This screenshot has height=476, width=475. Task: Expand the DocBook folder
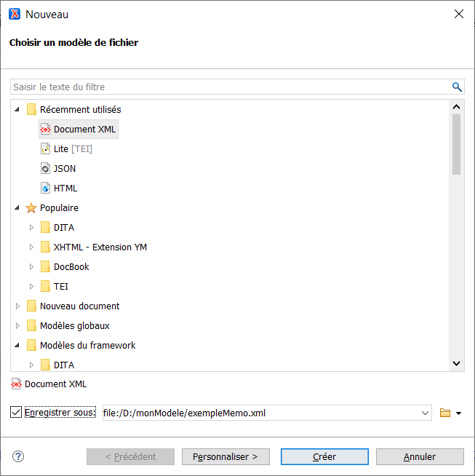(x=31, y=267)
